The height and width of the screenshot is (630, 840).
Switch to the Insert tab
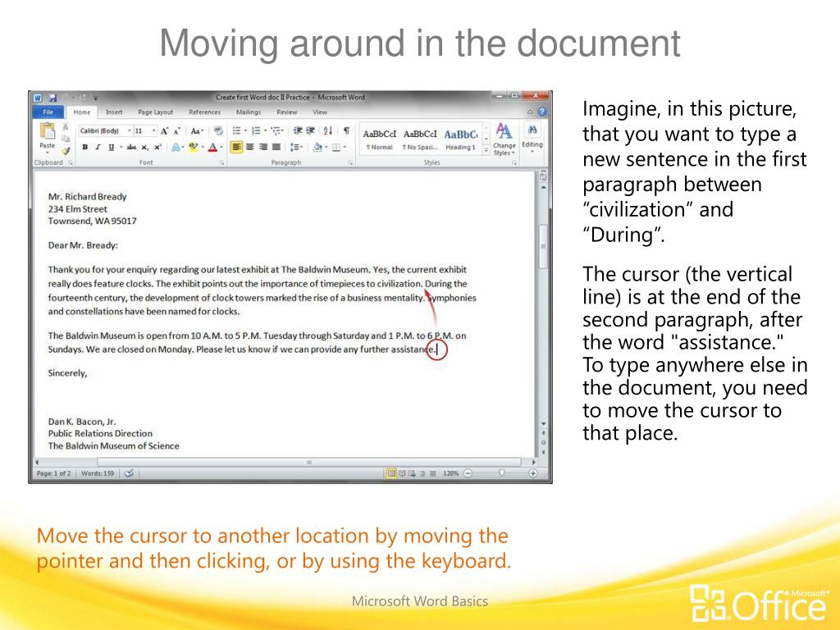pos(114,112)
